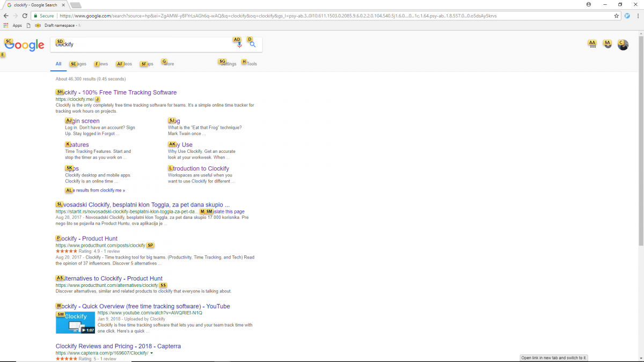Screen dimensions: 644x362
Task: Click the Secure padlock site info
Action: click(x=43, y=16)
